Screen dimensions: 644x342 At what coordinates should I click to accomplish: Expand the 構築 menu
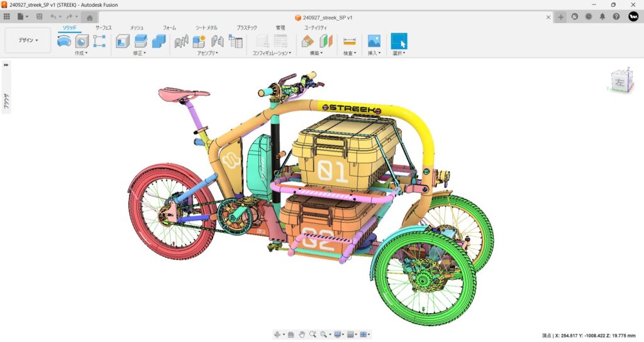click(x=316, y=53)
